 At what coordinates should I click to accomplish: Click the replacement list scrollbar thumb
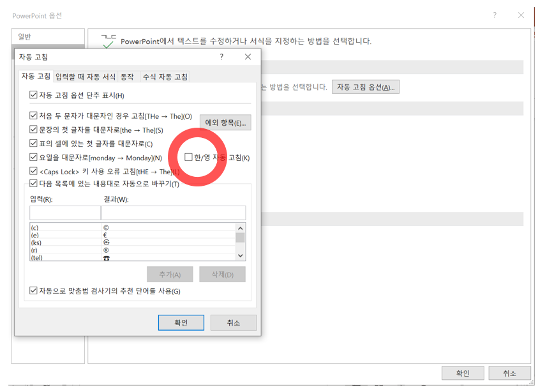pos(240,238)
